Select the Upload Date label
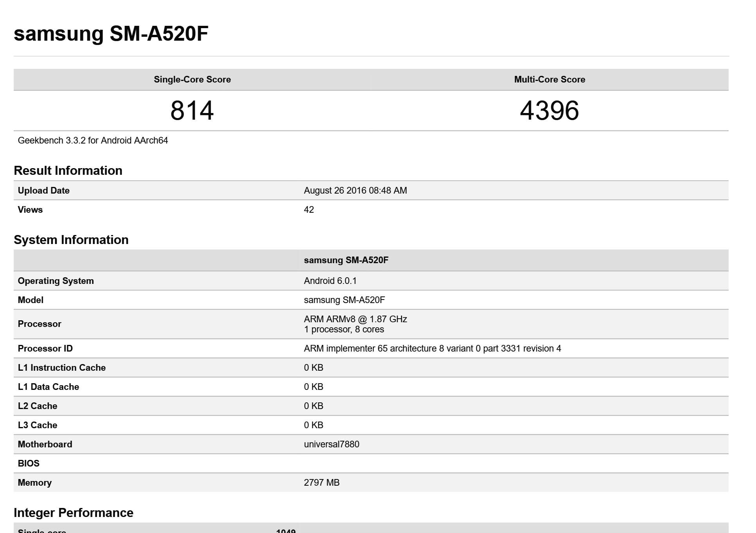Image resolution: width=756 pixels, height=533 pixels. coord(44,190)
